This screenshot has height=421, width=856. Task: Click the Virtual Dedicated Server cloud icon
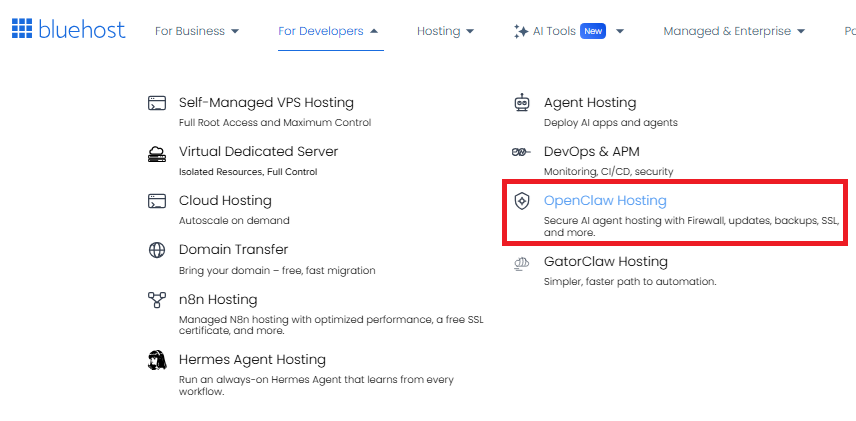(157, 153)
